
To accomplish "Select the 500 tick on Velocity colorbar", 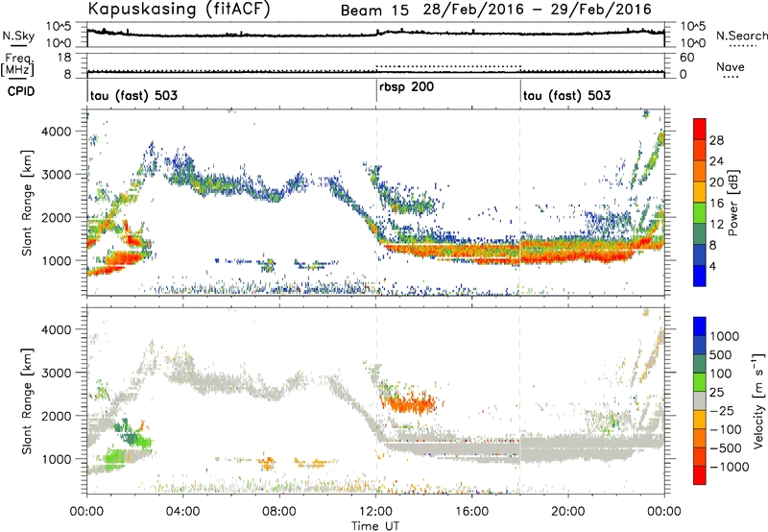I will (721, 354).
